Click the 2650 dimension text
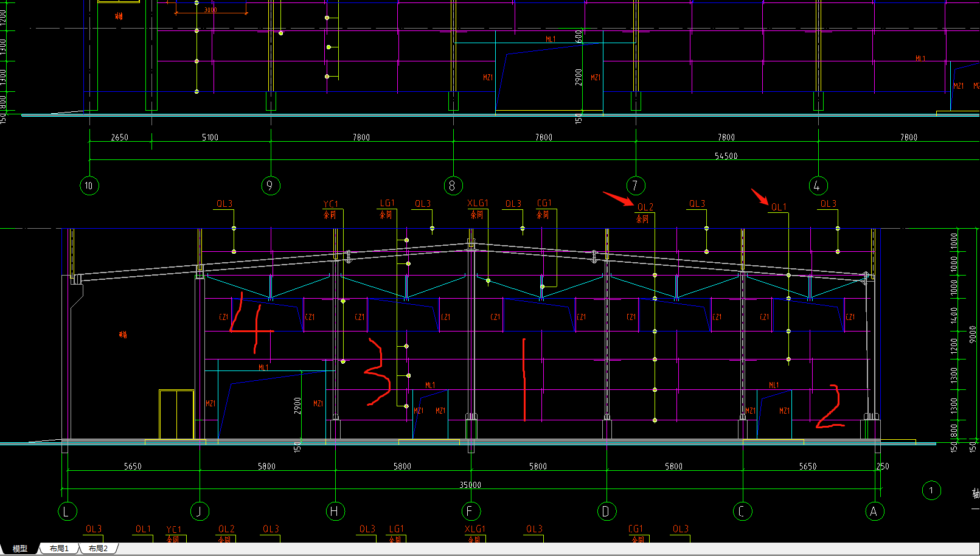The image size is (980, 556). coord(119,137)
